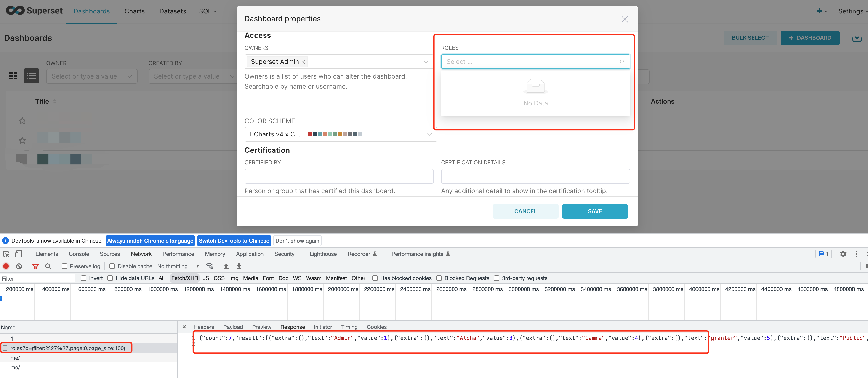Click the ECharts color scheme swatches
This screenshot has width=868, height=378.
point(335,134)
